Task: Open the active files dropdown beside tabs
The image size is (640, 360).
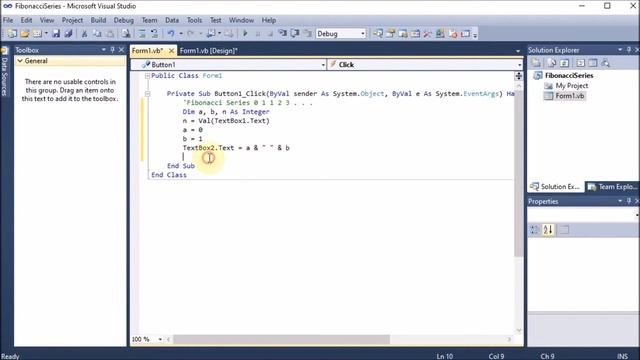Action: tap(518, 51)
